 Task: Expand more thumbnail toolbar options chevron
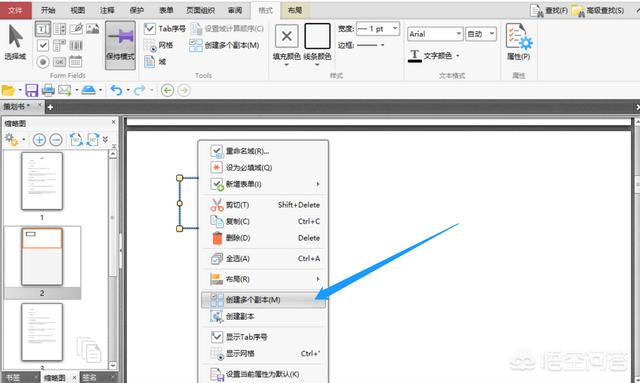(x=105, y=139)
